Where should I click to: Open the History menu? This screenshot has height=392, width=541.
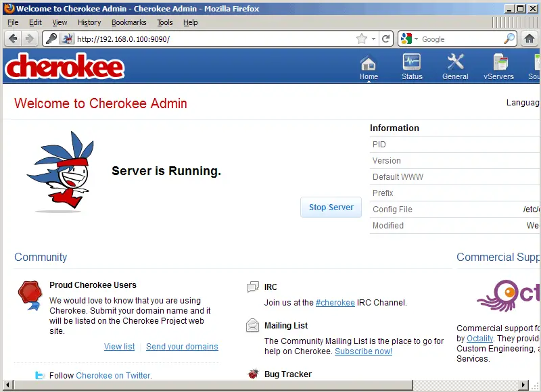click(x=89, y=22)
